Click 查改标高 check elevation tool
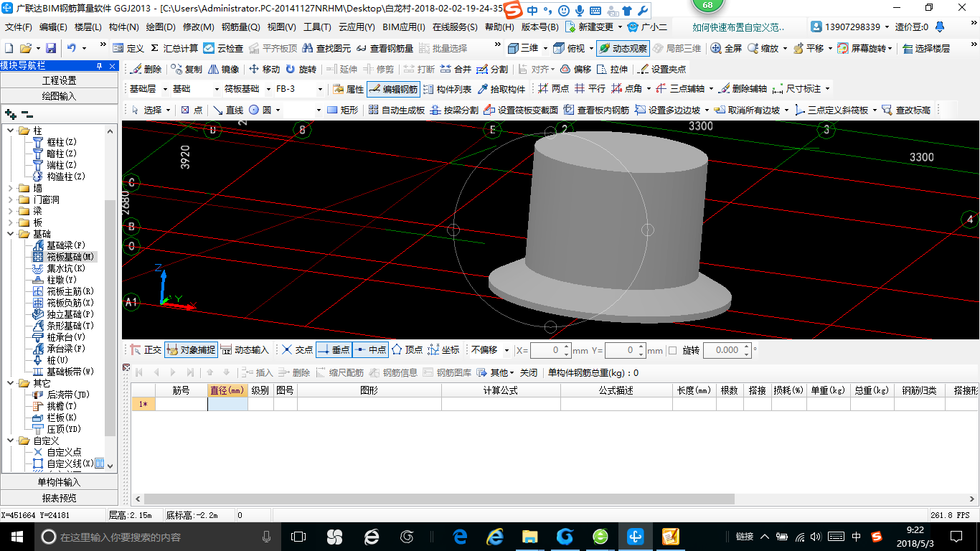 tap(906, 110)
